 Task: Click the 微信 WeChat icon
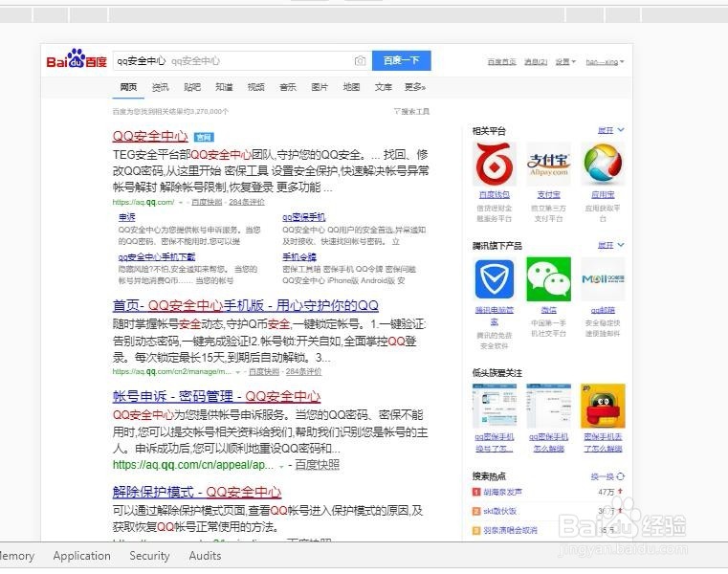click(548, 279)
